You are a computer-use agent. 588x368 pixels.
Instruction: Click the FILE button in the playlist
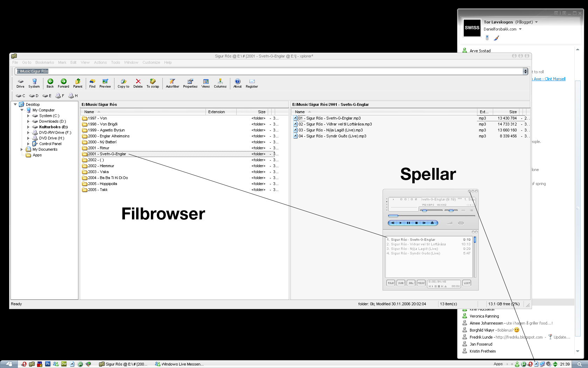[391, 283]
